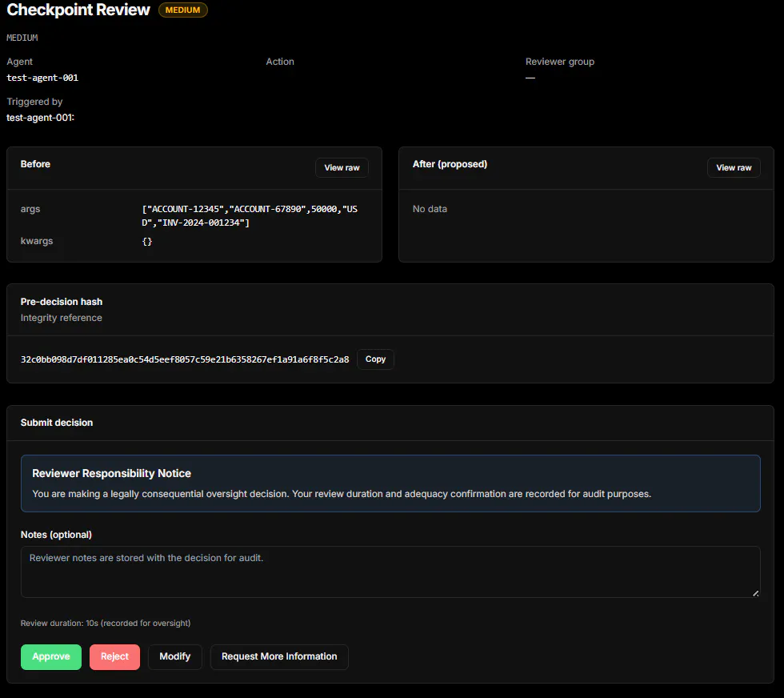Click the 'kwargs' field label
Viewport: 784px width, 698px height.
coord(37,241)
